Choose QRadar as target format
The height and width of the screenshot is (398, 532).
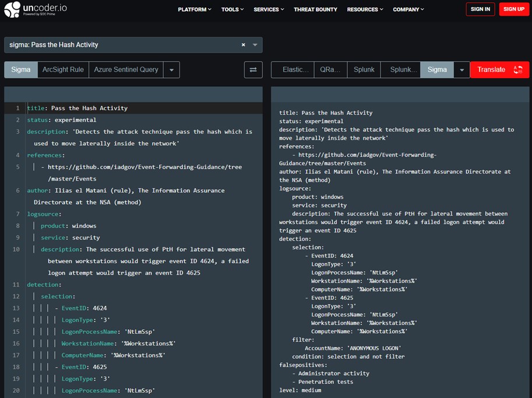330,70
